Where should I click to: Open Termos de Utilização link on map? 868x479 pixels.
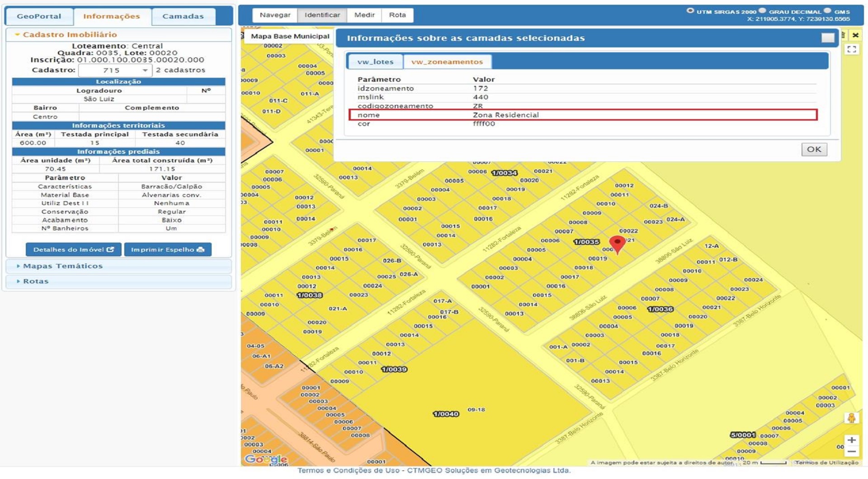click(x=827, y=462)
